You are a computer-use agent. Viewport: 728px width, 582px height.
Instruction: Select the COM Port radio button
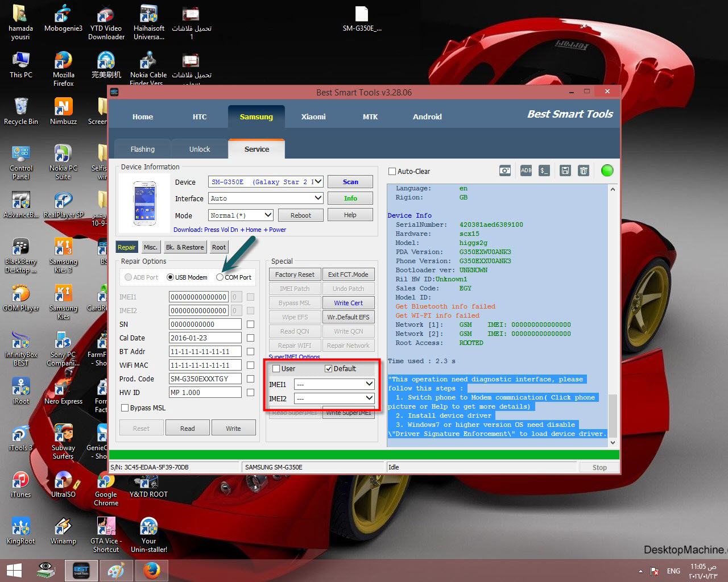(x=220, y=277)
